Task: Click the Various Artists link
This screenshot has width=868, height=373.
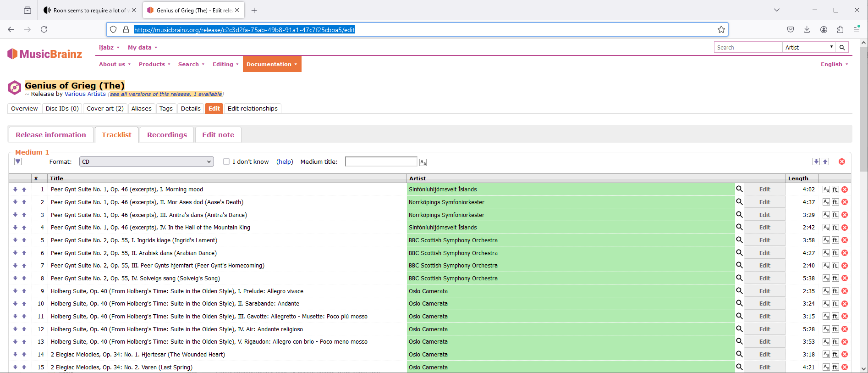Action: [85, 94]
